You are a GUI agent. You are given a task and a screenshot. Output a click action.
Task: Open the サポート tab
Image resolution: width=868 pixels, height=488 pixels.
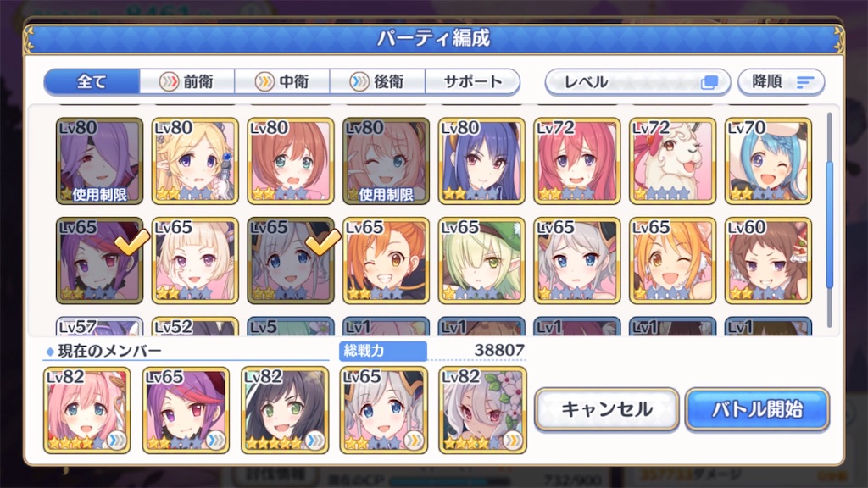pos(473,82)
